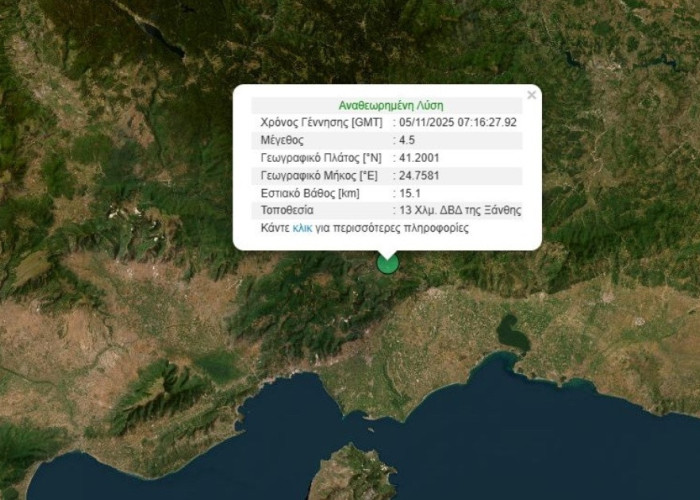
Task: Select the focal depth value 15.1
Action: (409, 193)
